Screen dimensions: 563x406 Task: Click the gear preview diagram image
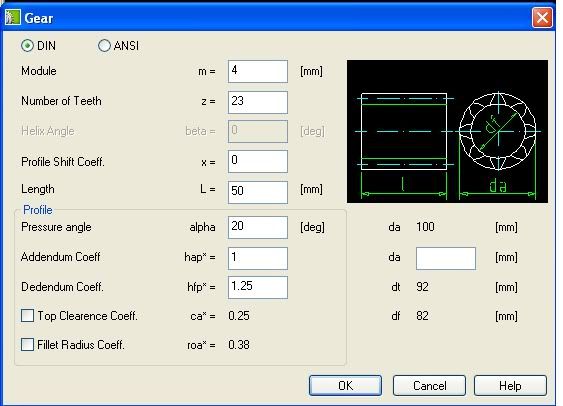click(447, 131)
